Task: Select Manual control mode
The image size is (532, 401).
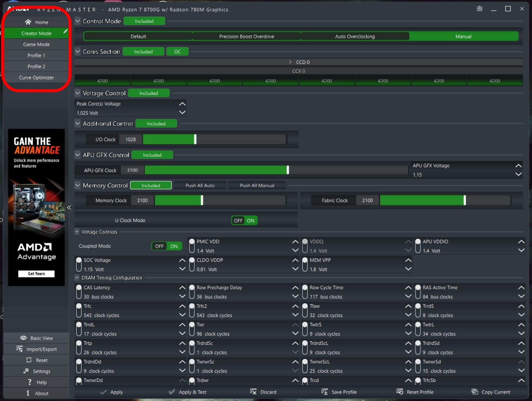Action: point(463,36)
